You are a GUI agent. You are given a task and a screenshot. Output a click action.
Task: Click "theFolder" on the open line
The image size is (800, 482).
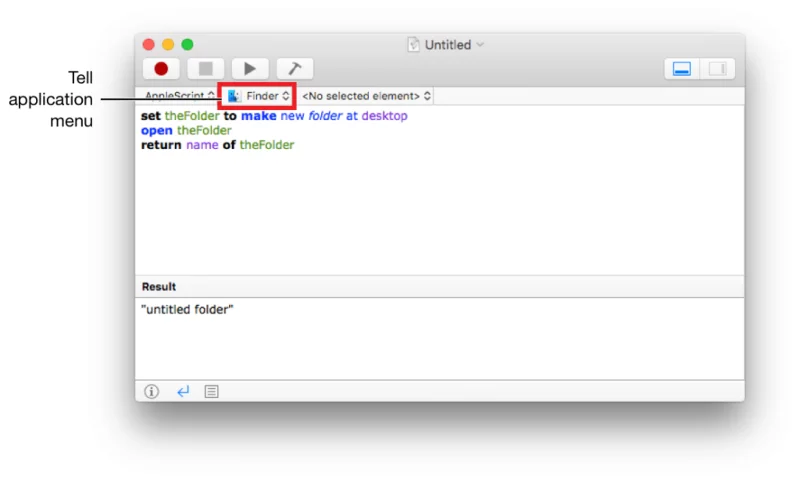204,131
